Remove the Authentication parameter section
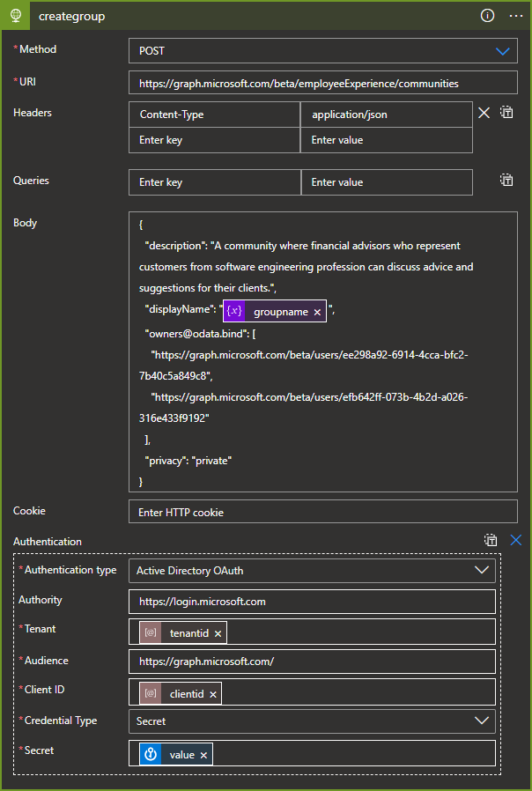The image size is (532, 791). (x=516, y=540)
